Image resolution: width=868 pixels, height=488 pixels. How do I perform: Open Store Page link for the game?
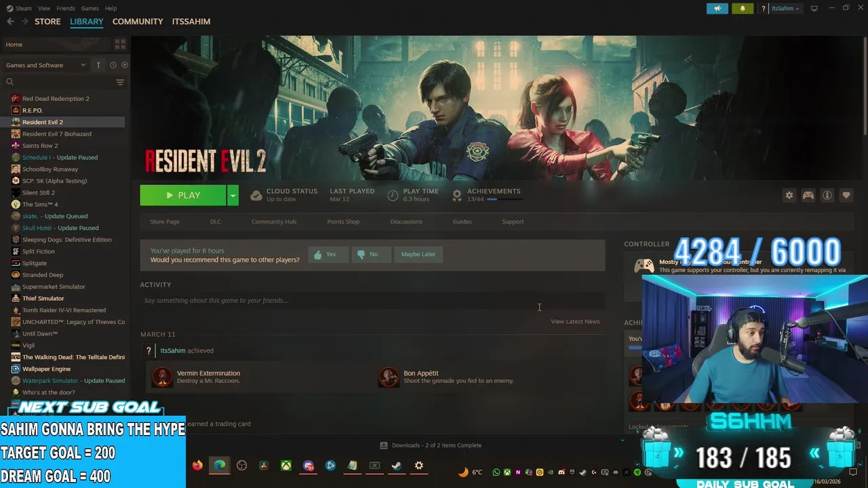tap(165, 222)
